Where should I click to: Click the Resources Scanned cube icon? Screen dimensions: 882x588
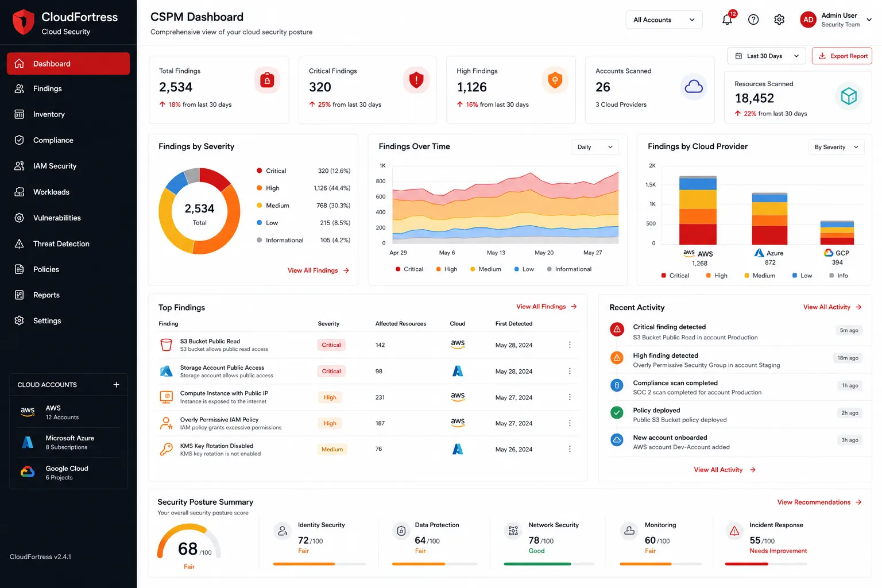[x=849, y=96]
